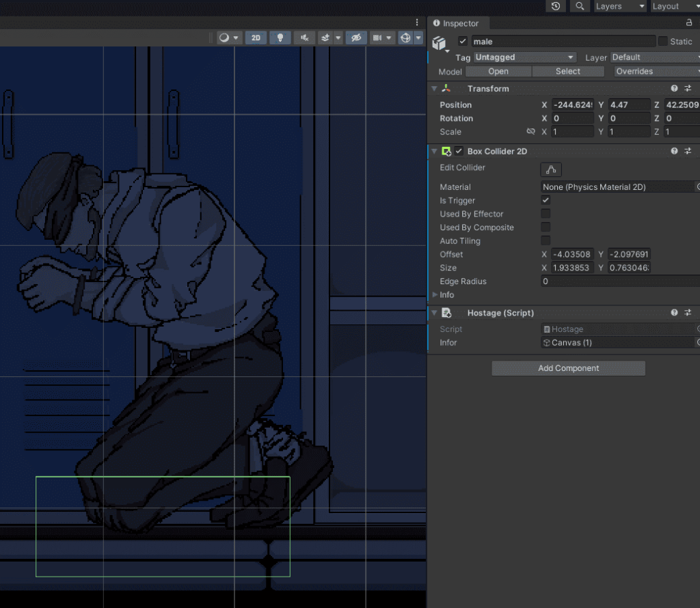Open the Layers dropdown in top bar
Image resolution: width=700 pixels, height=608 pixels.
click(619, 6)
